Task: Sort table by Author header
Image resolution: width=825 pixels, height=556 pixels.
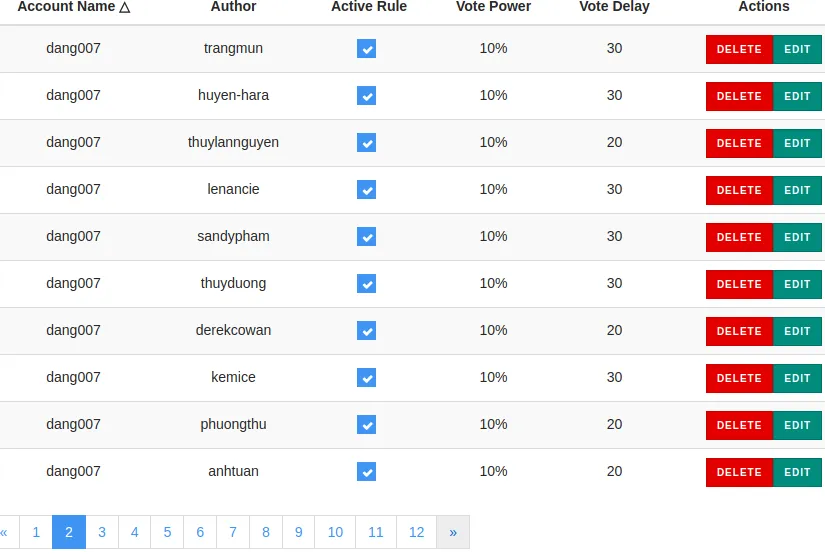Action: coord(233,6)
